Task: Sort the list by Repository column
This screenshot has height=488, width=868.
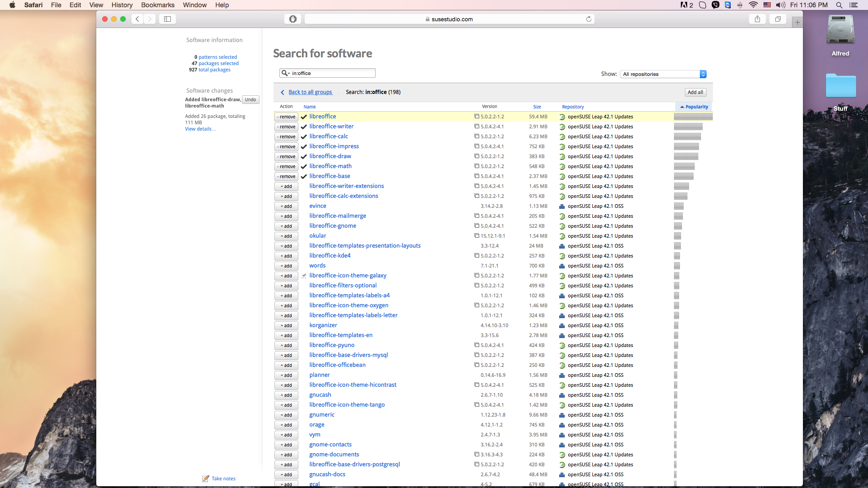Action: tap(573, 107)
